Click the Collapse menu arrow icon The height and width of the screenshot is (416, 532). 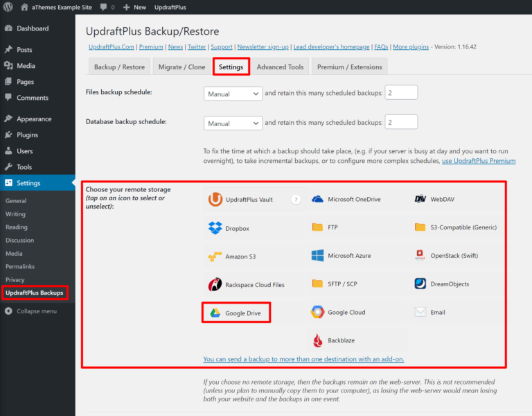[8, 311]
